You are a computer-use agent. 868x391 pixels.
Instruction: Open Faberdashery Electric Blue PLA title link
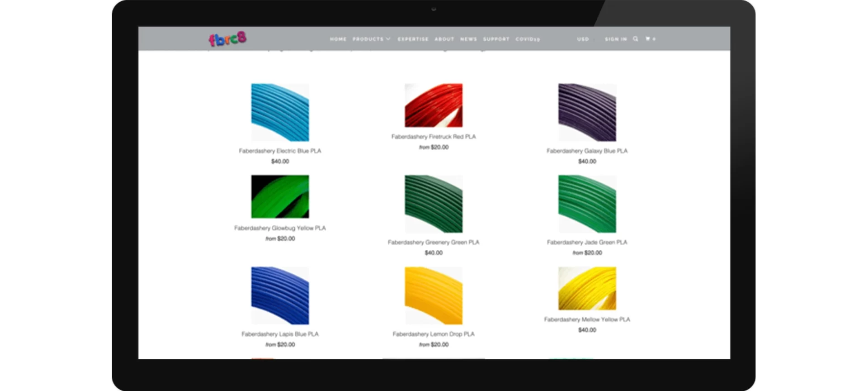[x=280, y=151]
